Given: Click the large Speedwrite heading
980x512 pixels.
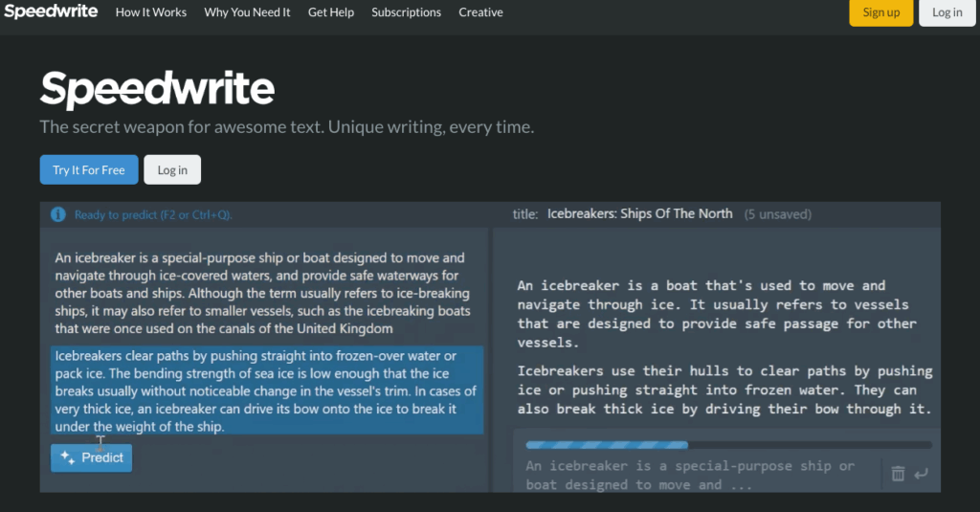Looking at the screenshot, I should (157, 90).
